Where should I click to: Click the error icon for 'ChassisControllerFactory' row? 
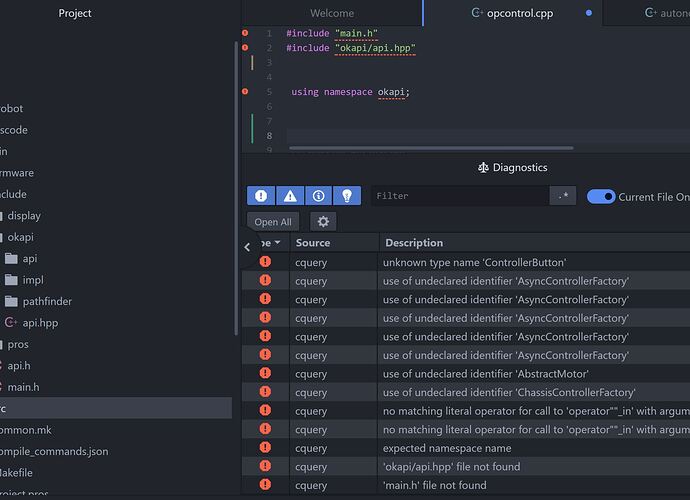point(265,391)
